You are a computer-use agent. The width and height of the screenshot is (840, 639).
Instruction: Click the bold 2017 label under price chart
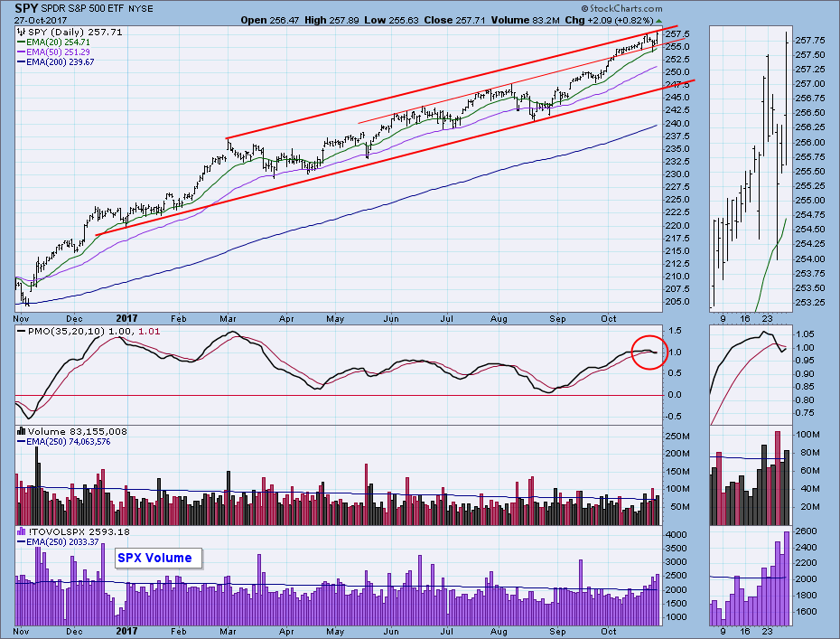(126, 318)
